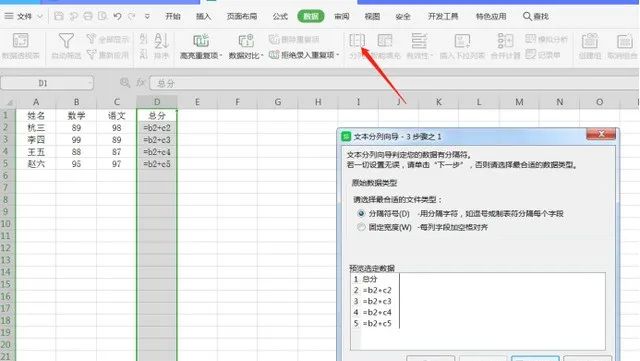Click the Auto Filter funnel icon
Viewport: 640px width, 361px height.
(66, 41)
